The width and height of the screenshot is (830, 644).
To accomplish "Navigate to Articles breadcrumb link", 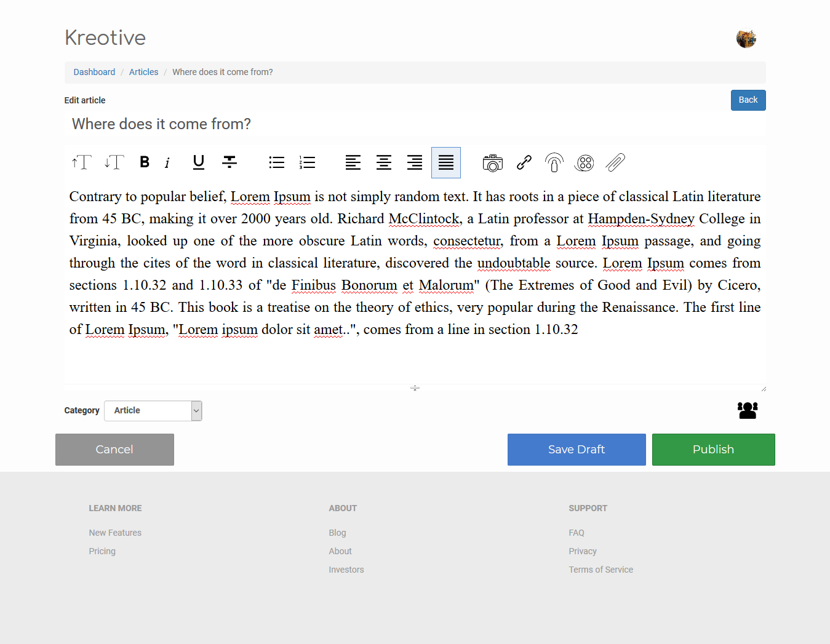I will (143, 72).
